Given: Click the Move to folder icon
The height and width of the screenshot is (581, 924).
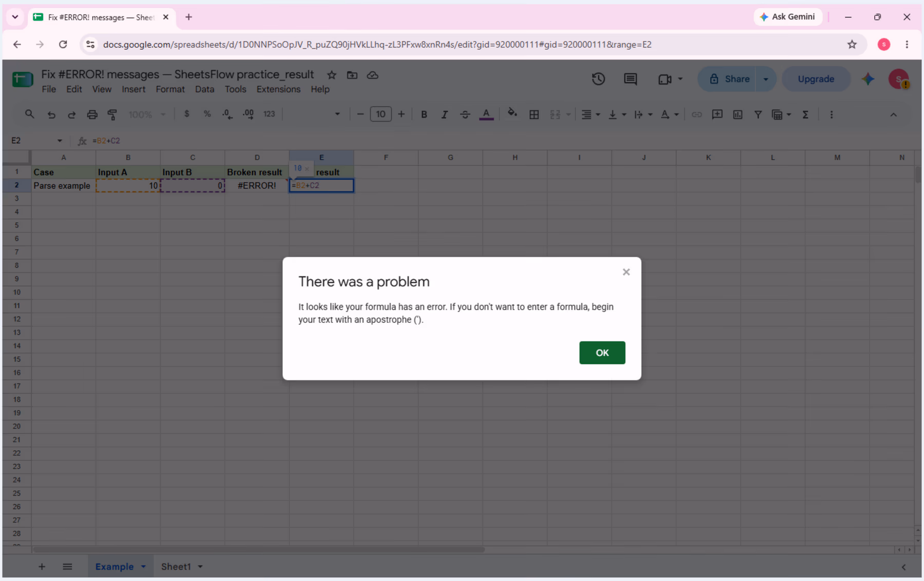Looking at the screenshot, I should (352, 75).
